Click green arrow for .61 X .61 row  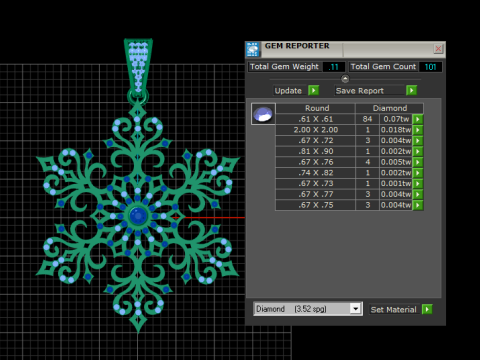(418, 119)
